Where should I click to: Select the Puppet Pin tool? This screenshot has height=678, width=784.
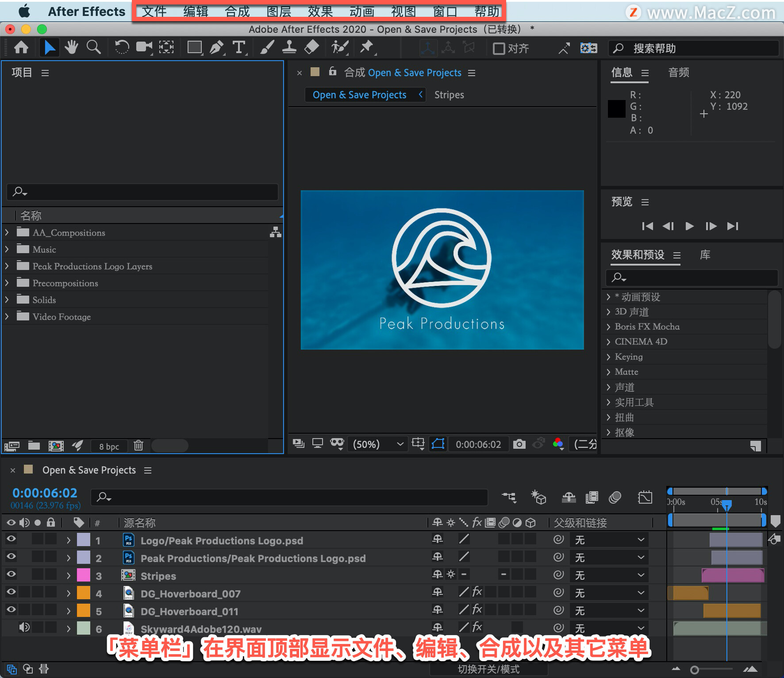(367, 47)
